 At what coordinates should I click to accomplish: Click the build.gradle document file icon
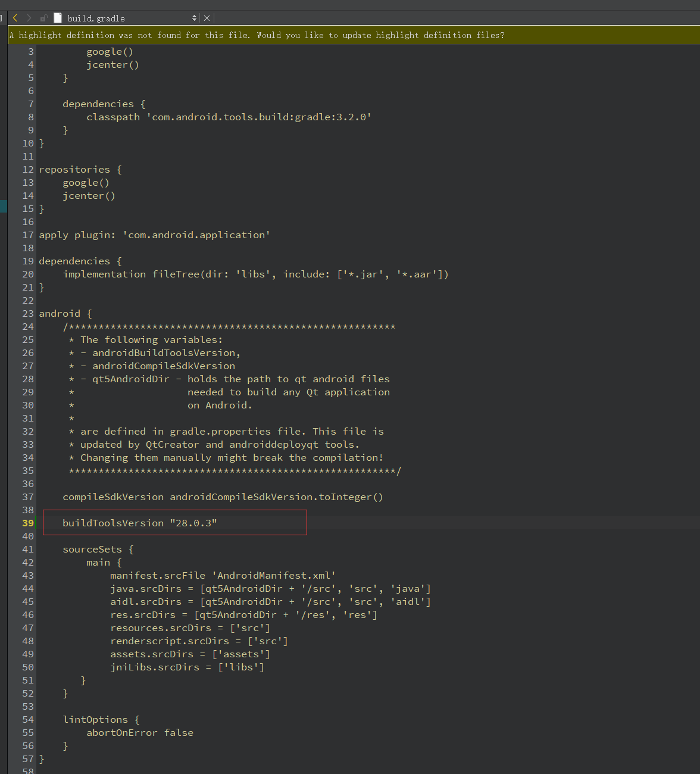coord(58,18)
